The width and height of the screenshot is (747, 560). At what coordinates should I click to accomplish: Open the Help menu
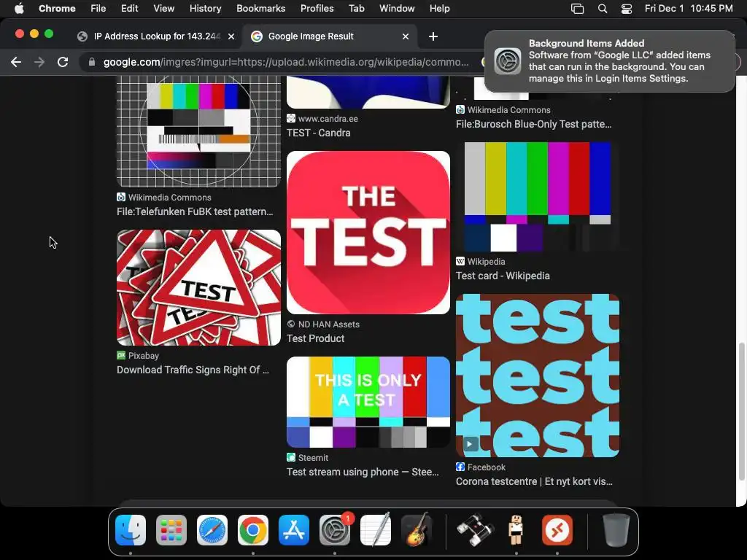pos(439,9)
